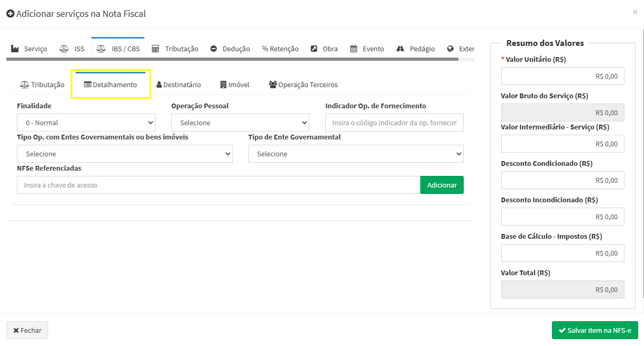
Task: Focus the NFSe Referenciadas access key field
Action: (x=218, y=185)
